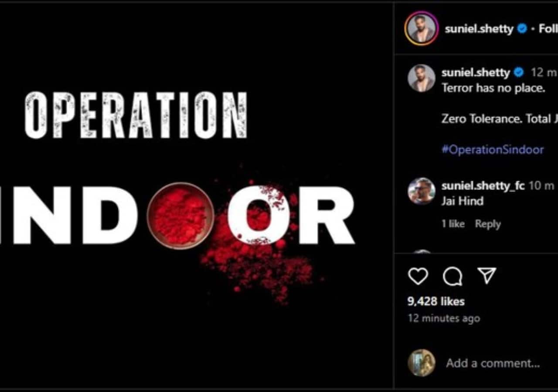Open suniel.shetty username in post header

pyautogui.click(x=479, y=29)
